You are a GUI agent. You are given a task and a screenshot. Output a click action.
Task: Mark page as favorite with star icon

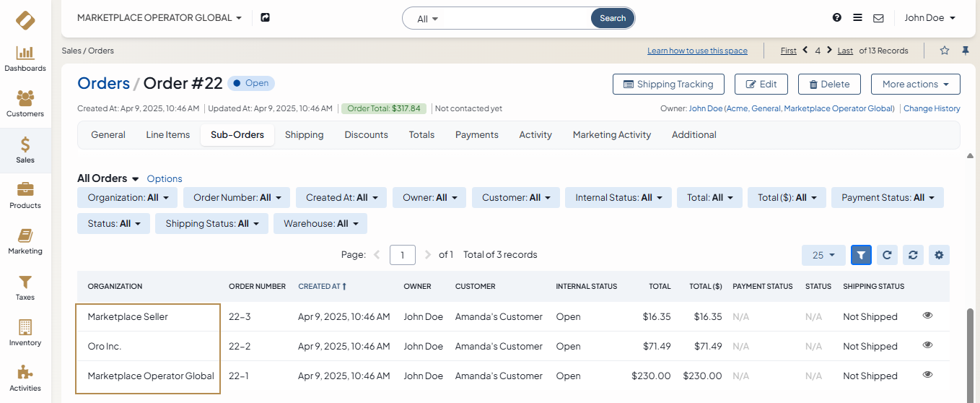(945, 51)
